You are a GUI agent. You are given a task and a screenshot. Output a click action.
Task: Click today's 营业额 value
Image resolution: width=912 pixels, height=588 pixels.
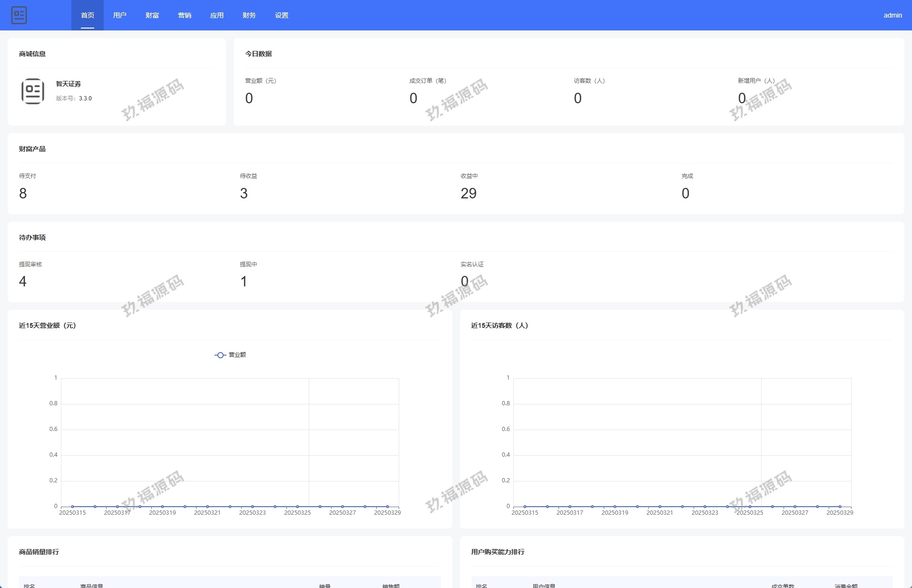249,98
